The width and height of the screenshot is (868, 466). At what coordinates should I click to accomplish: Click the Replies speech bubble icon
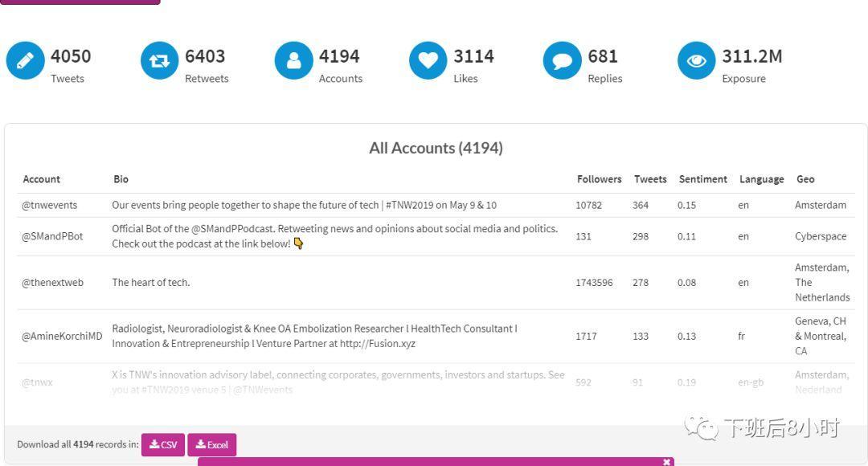563,61
